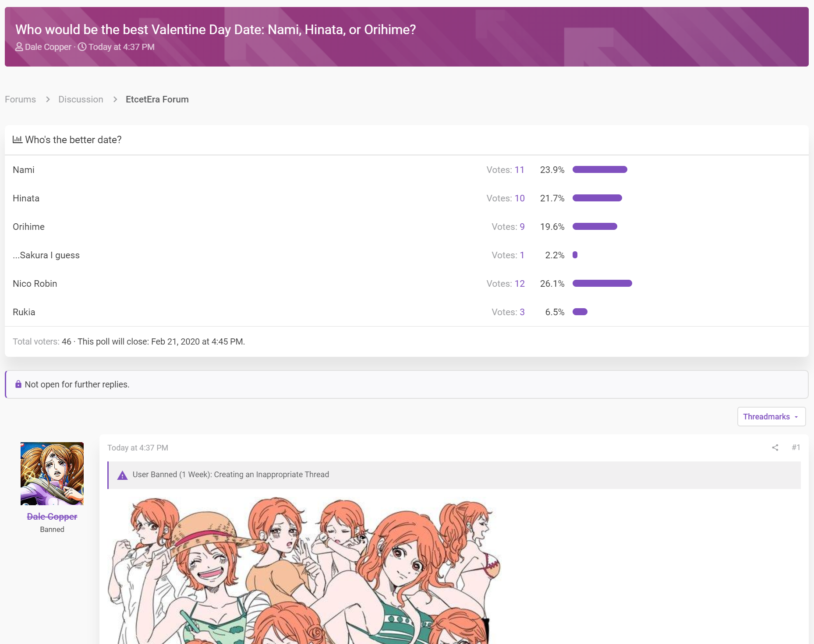
Task: Open the attached illustration in the post
Action: 304,570
